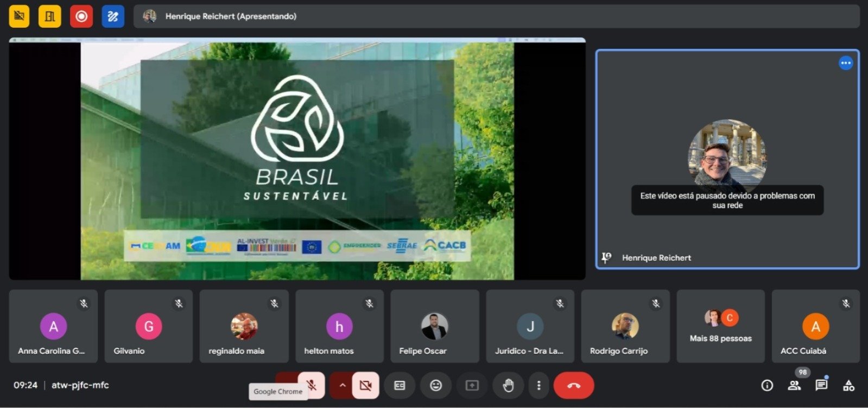Image resolution: width=868 pixels, height=408 pixels.
Task: Click the muted mic icon on Rodrigo Carrijo's tile
Action: coord(656,304)
